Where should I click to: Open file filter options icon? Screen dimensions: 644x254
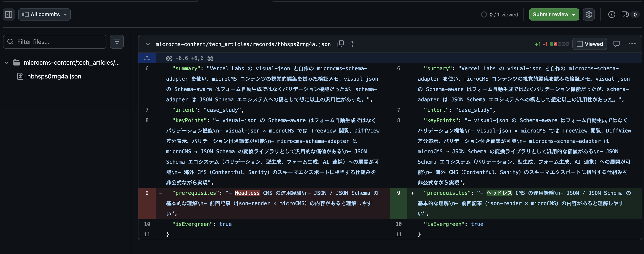point(117,42)
